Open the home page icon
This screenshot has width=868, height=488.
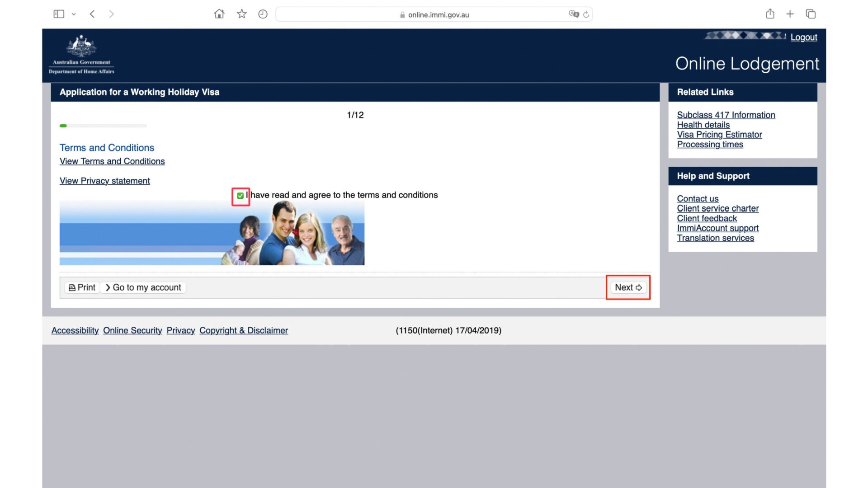click(x=219, y=14)
